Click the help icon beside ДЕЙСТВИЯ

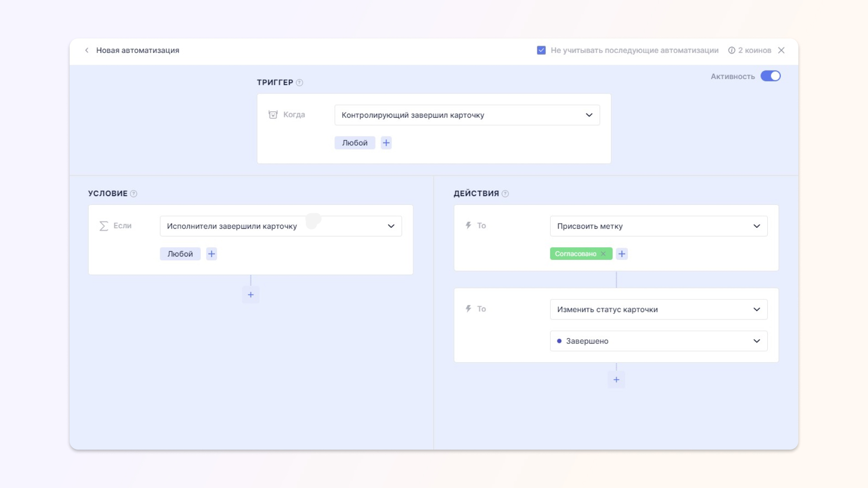pos(505,194)
